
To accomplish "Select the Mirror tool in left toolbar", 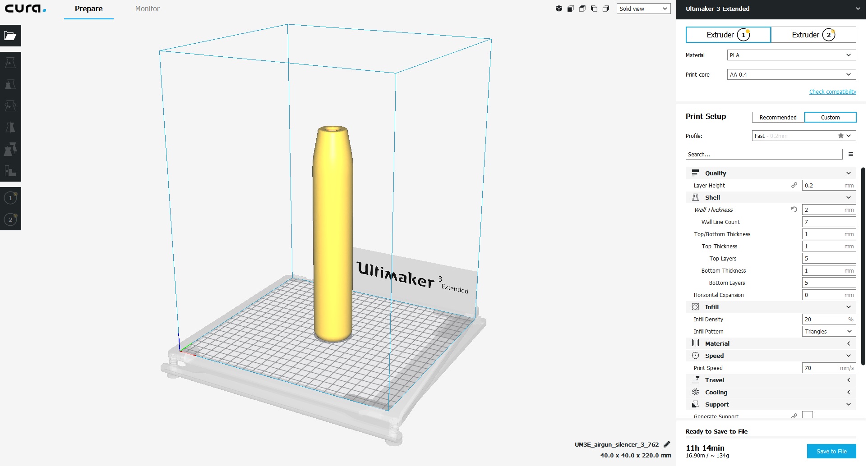I will point(10,128).
